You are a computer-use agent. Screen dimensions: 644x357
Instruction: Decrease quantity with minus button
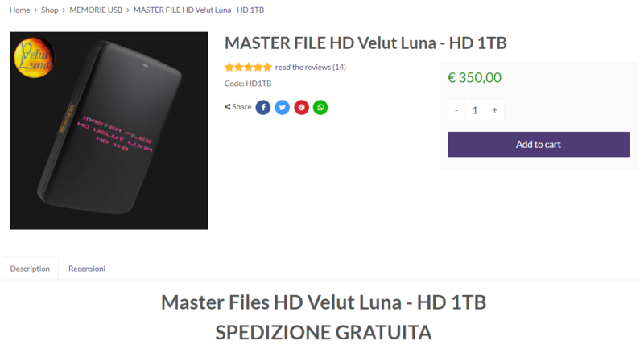coord(456,110)
